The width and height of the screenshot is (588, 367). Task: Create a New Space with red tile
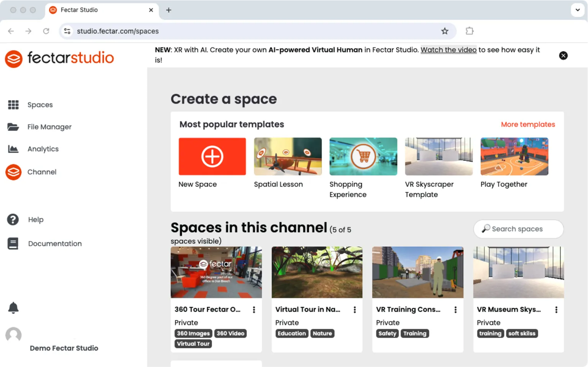point(212,157)
